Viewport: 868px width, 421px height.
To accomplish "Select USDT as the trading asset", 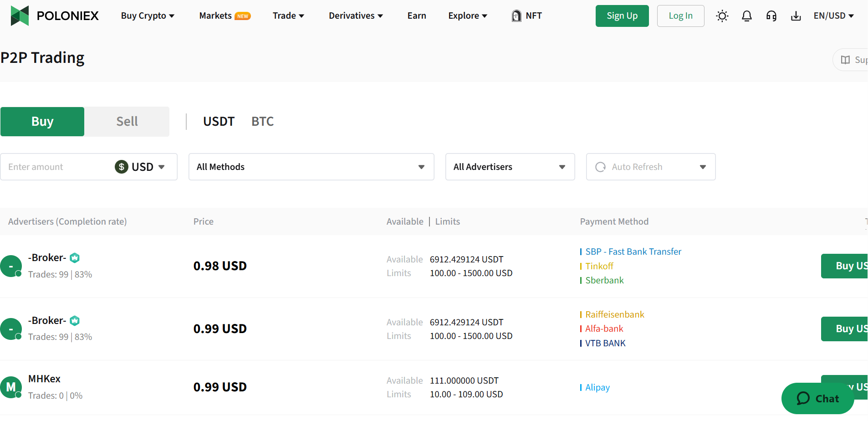I will pos(219,121).
